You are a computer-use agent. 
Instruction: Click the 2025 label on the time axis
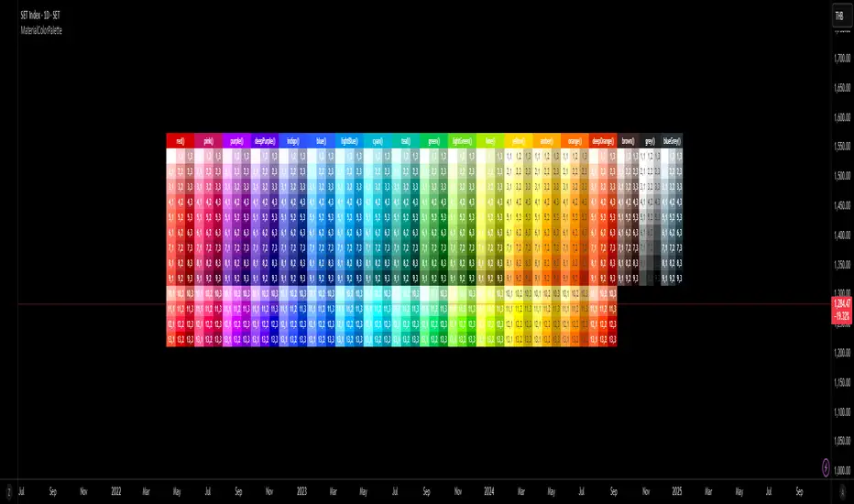[676, 491]
